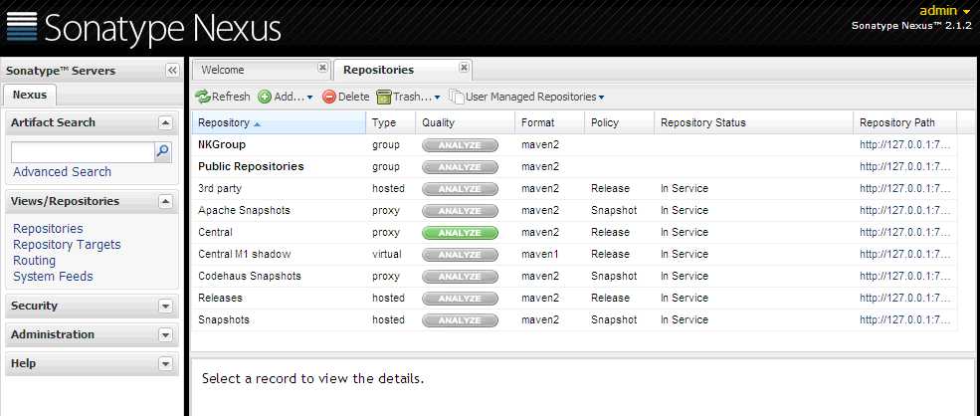This screenshot has height=416, width=980.
Task: Open the Advanced Search link
Action: [62, 172]
